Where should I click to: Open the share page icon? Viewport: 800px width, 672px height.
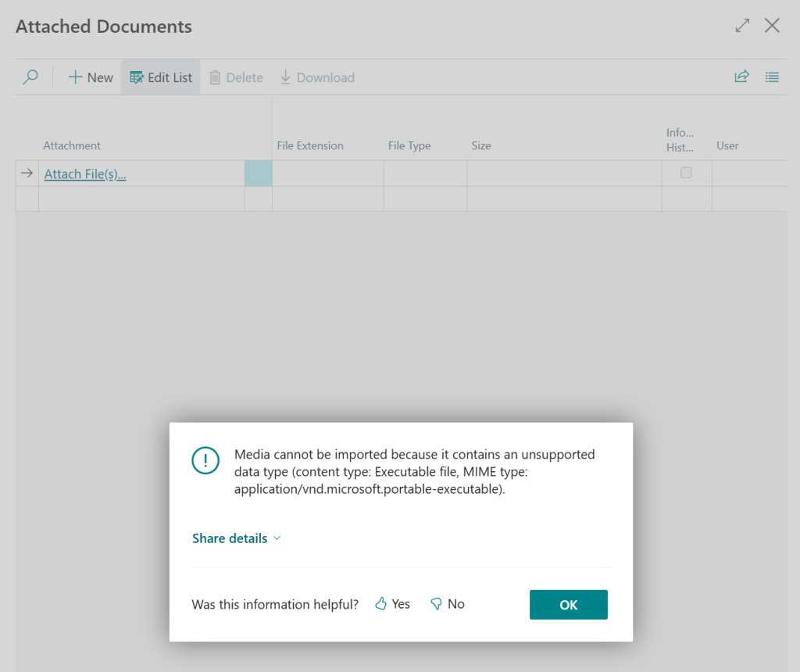click(741, 77)
